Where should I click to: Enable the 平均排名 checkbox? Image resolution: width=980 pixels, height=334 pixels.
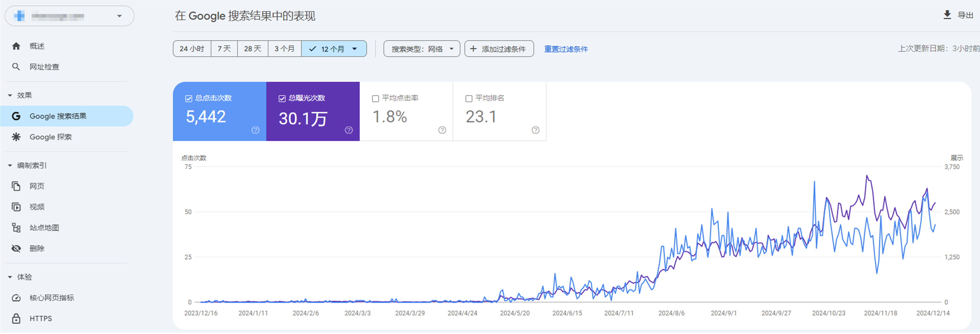coord(469,99)
